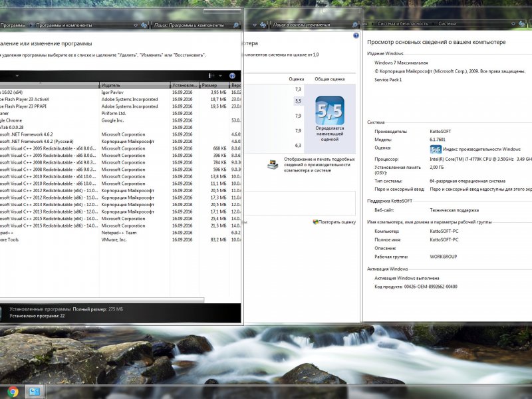Open help in the performance rating window
This screenshot has width=532, height=399.
pyautogui.click(x=356, y=35)
